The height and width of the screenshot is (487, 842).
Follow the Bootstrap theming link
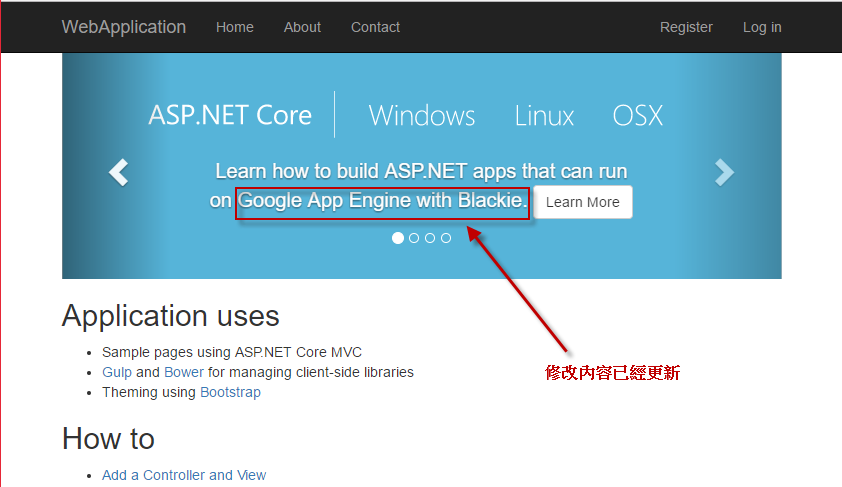point(230,392)
